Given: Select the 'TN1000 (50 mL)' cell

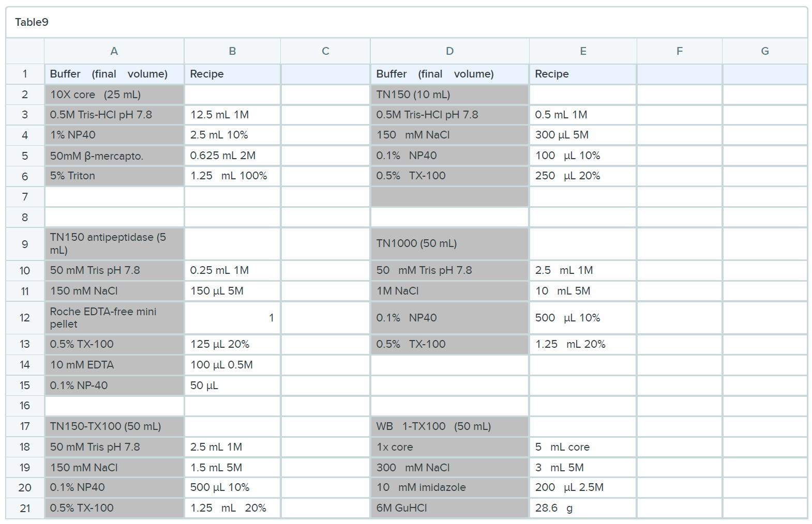Looking at the screenshot, I should coord(449,244).
